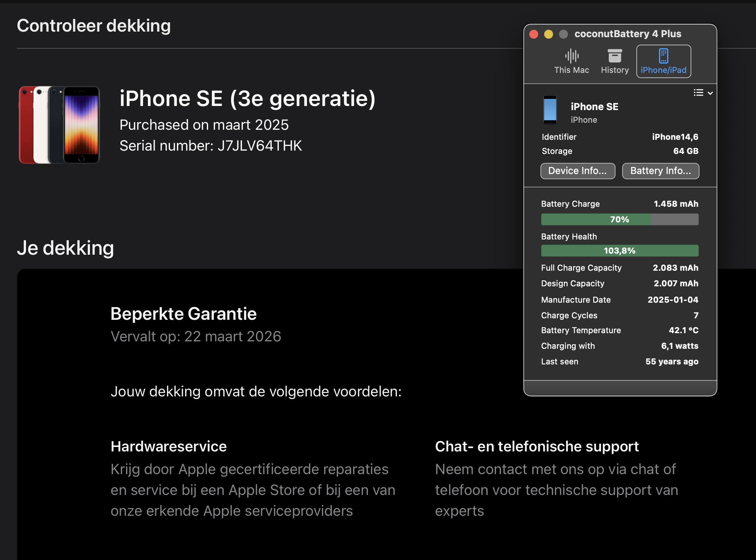Screen dimensions: 756x560
Task: Click the iPhone SE product image on coverage page
Action: pos(59,125)
